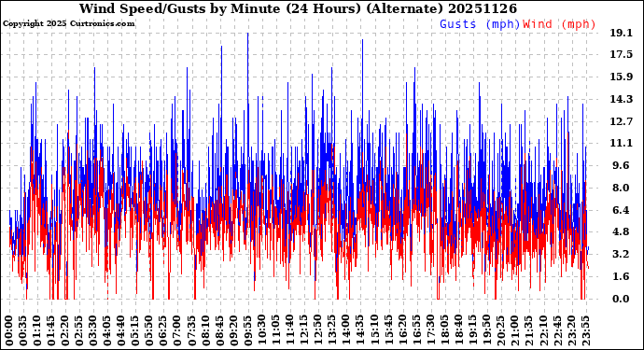This screenshot has height=350, width=644.
Task: Click the 21:00 time axis label
Action: coord(514,330)
